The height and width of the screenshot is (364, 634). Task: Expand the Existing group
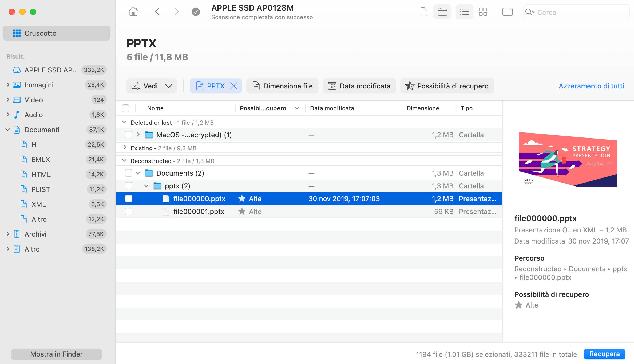click(124, 148)
